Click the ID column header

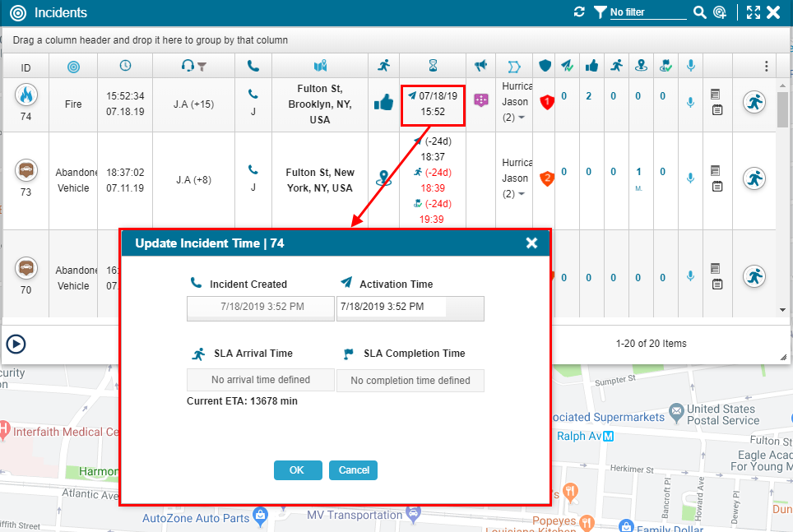[x=26, y=67]
